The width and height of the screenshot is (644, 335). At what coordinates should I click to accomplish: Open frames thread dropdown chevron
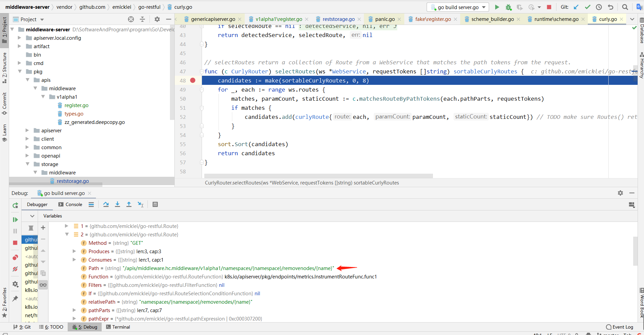coord(32,216)
